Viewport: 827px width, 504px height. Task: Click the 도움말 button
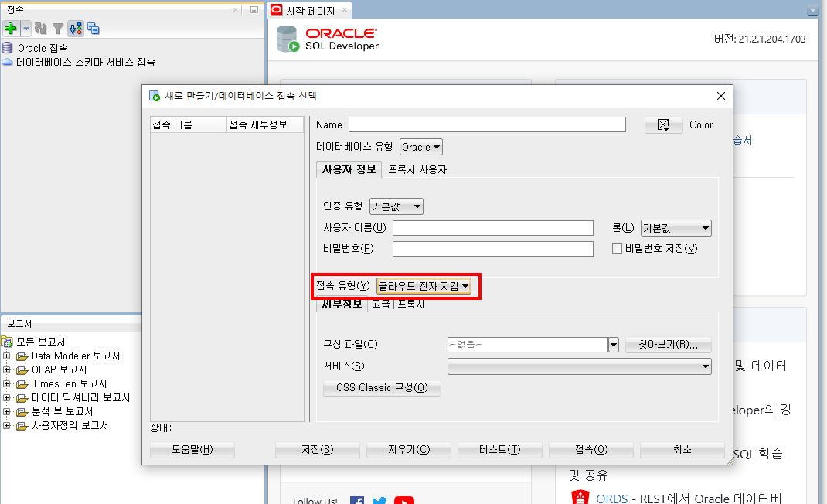(x=192, y=450)
